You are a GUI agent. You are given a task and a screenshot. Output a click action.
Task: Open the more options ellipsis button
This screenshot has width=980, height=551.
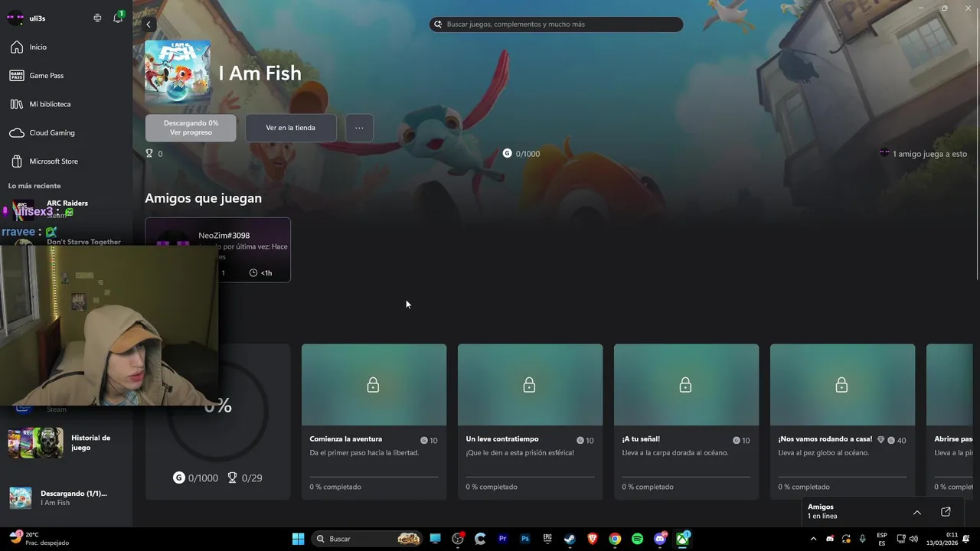point(359,128)
